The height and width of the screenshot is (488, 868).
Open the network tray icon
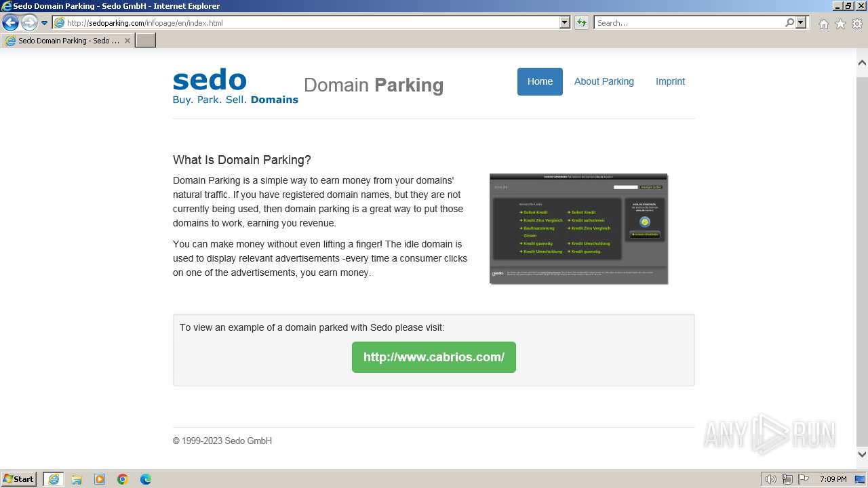coord(787,479)
